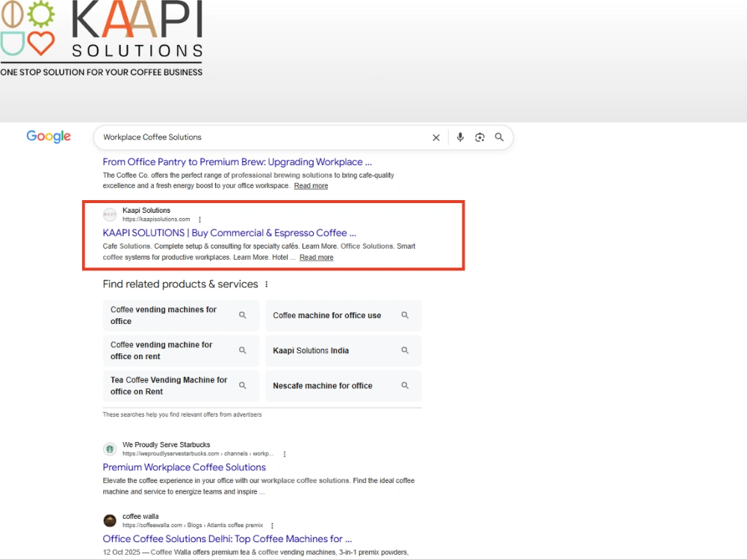
Task: Clear the search box with the X icon
Action: click(x=436, y=137)
